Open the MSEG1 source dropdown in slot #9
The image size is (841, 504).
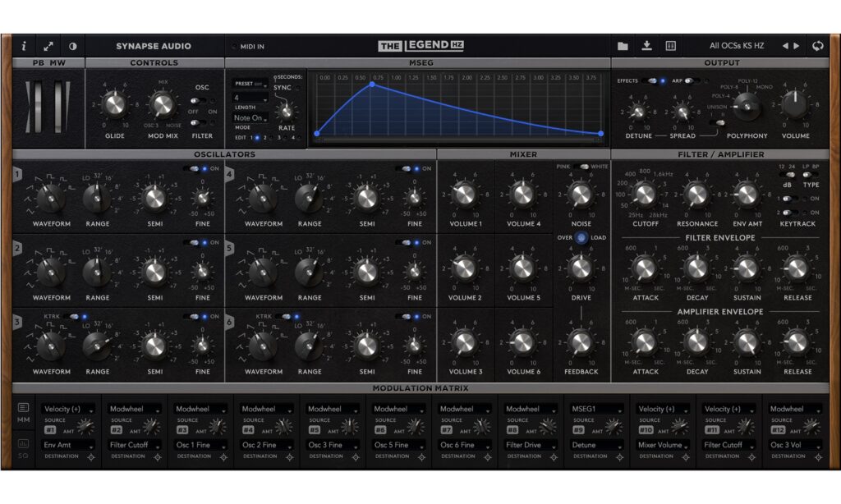(596, 409)
